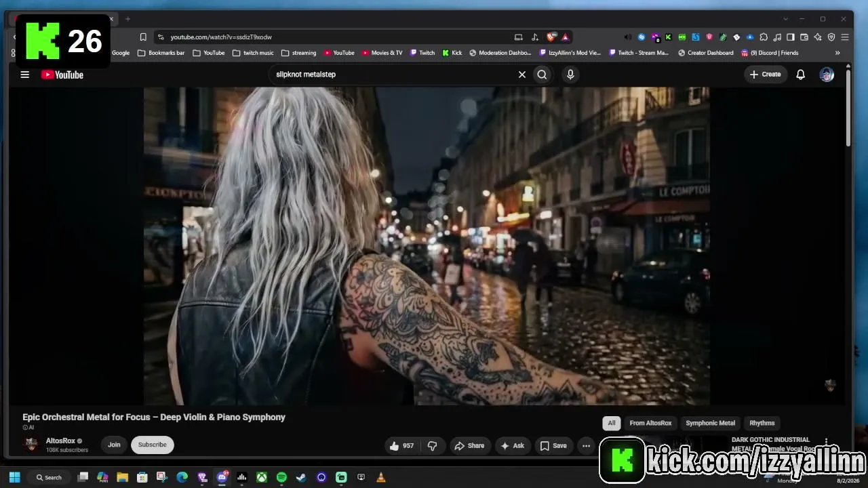This screenshot has width=868, height=488.
Task: Open Microsoft Store from the taskbar
Action: (142, 477)
